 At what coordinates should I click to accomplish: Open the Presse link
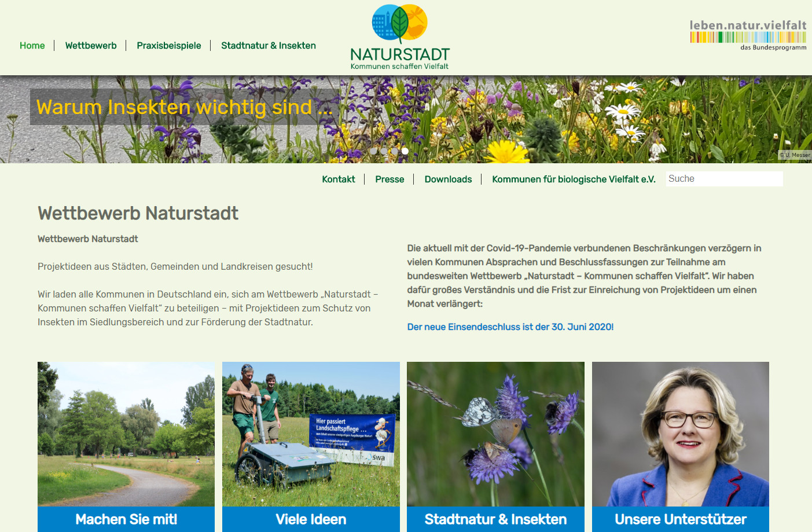click(390, 179)
